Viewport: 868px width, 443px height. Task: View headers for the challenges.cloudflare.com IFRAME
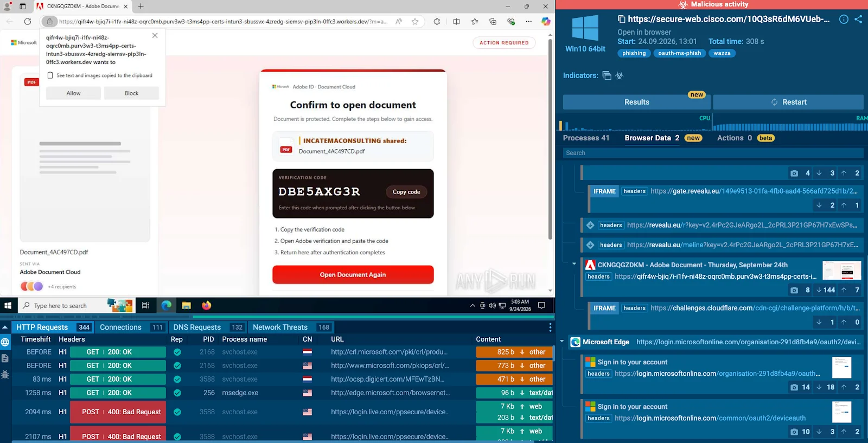(635, 309)
